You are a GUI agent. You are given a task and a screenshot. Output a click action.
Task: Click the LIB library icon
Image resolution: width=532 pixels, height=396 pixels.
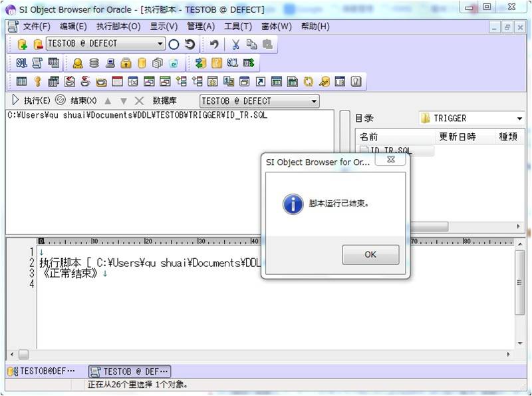point(340,81)
